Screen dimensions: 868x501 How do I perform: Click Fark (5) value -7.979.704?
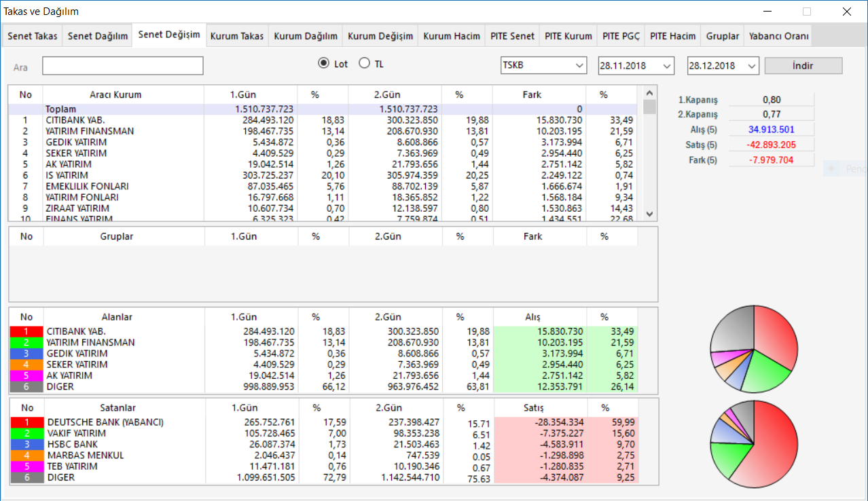click(x=772, y=160)
